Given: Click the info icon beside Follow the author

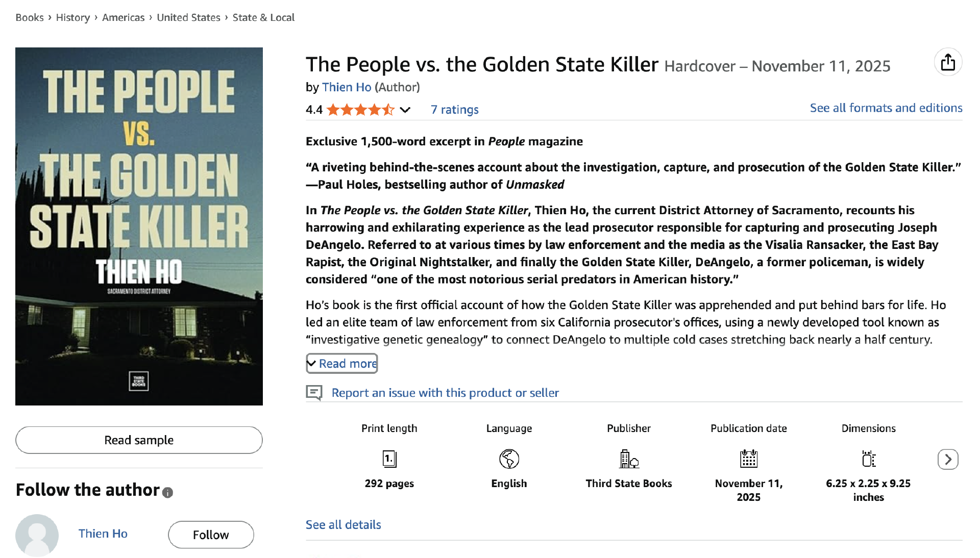Looking at the screenshot, I should 167,492.
